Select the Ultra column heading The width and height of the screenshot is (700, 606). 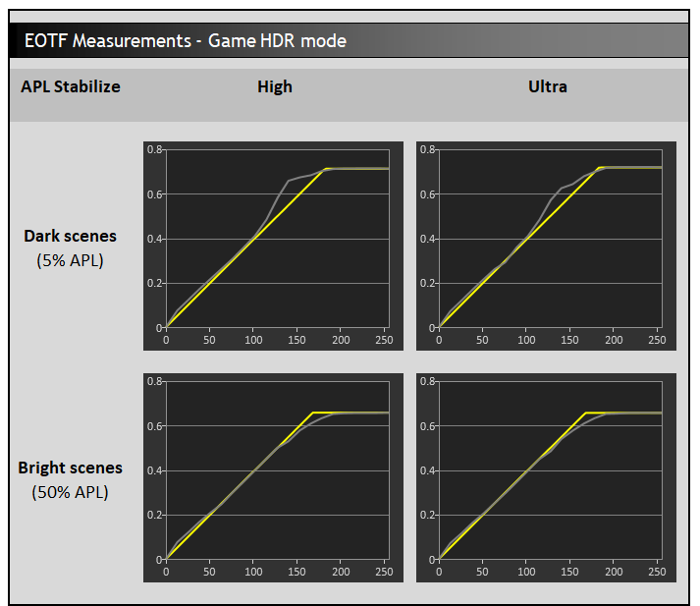[x=547, y=86]
